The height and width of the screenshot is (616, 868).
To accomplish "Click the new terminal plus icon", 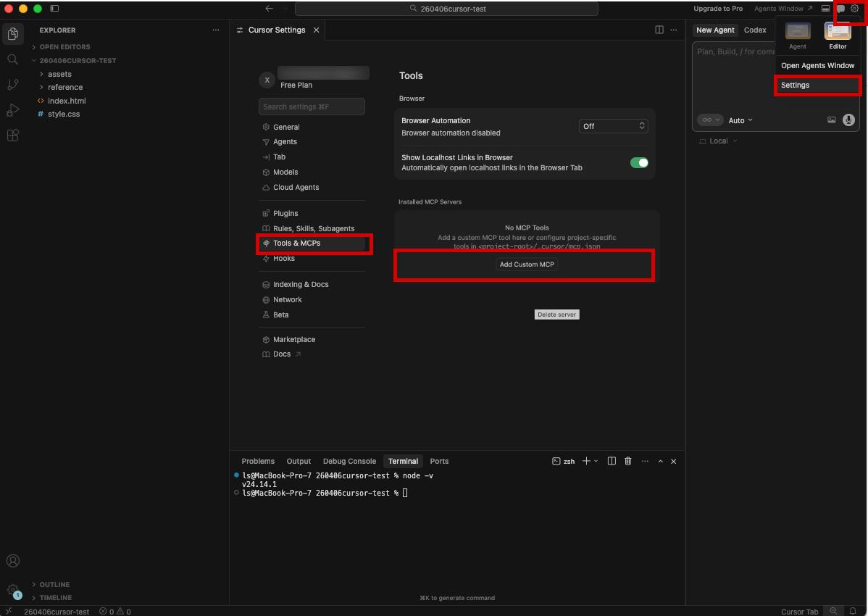I will pos(586,461).
